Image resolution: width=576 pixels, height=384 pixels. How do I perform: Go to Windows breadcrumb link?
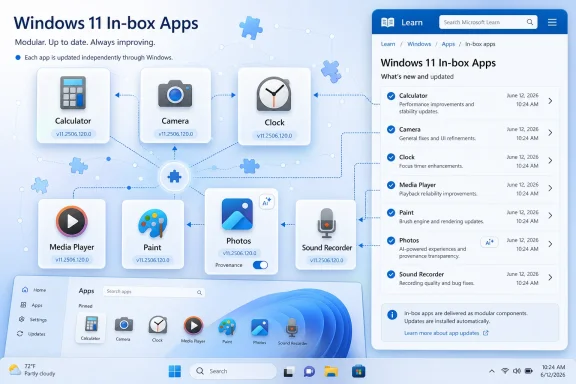(x=419, y=44)
